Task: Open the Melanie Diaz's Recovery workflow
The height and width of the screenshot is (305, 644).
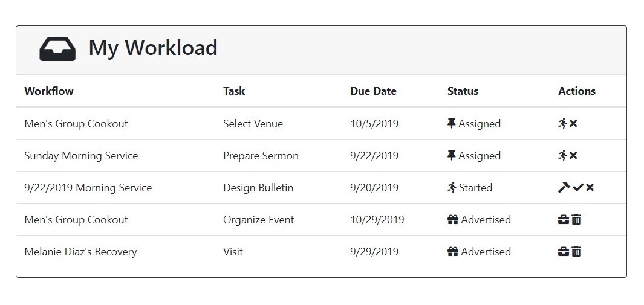Action: [x=80, y=252]
